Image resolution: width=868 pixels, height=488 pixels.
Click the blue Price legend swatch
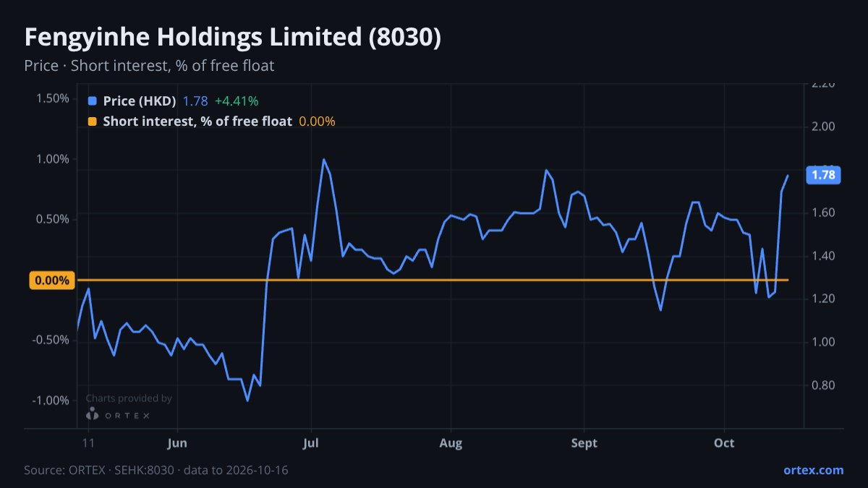point(92,101)
